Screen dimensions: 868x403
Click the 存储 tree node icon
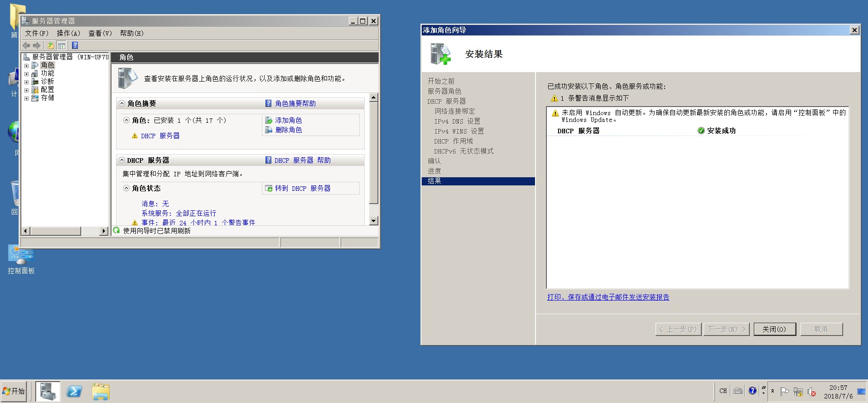coord(35,98)
